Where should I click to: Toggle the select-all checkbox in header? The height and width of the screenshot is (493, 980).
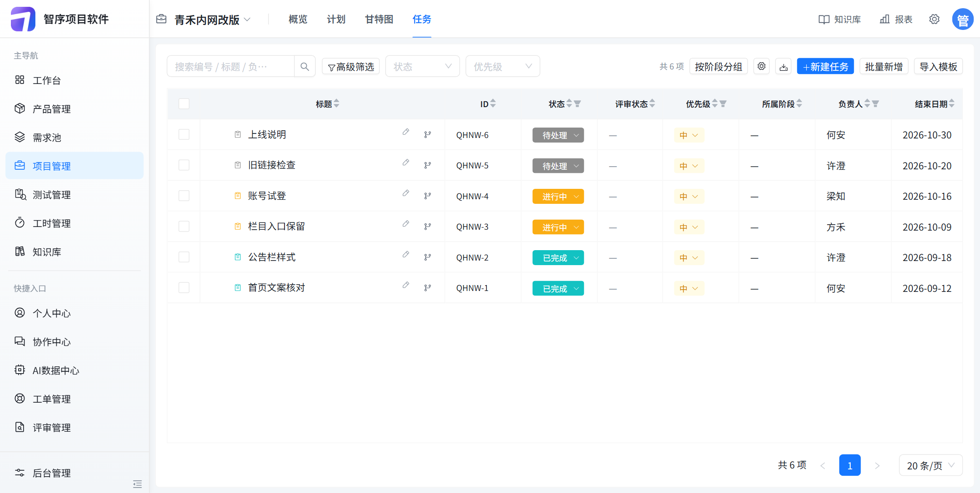click(184, 104)
